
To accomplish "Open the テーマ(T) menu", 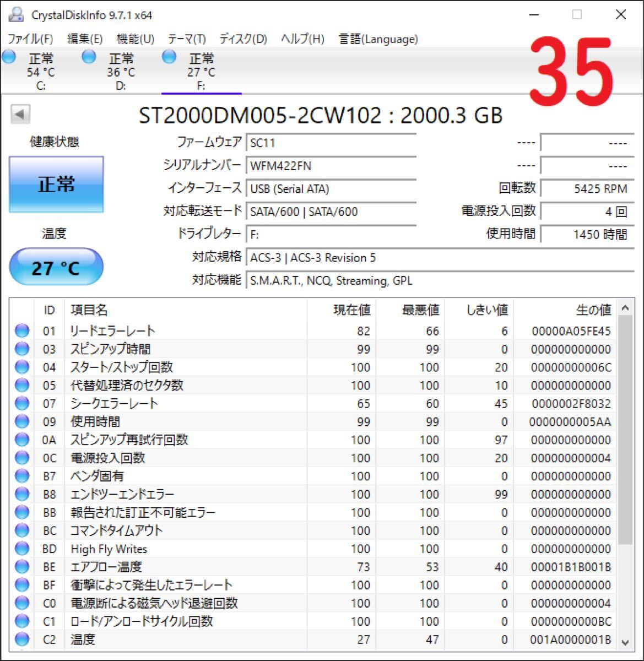I will pyautogui.click(x=187, y=39).
